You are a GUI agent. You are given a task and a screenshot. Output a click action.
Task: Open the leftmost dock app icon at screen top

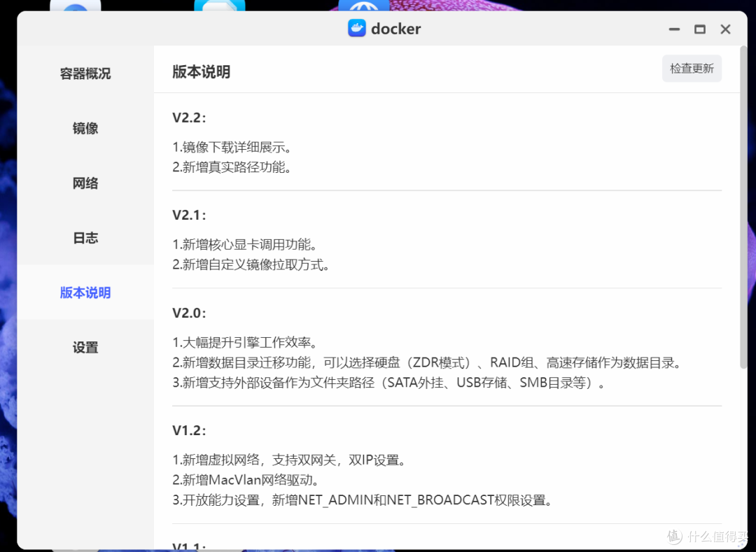click(x=76, y=7)
